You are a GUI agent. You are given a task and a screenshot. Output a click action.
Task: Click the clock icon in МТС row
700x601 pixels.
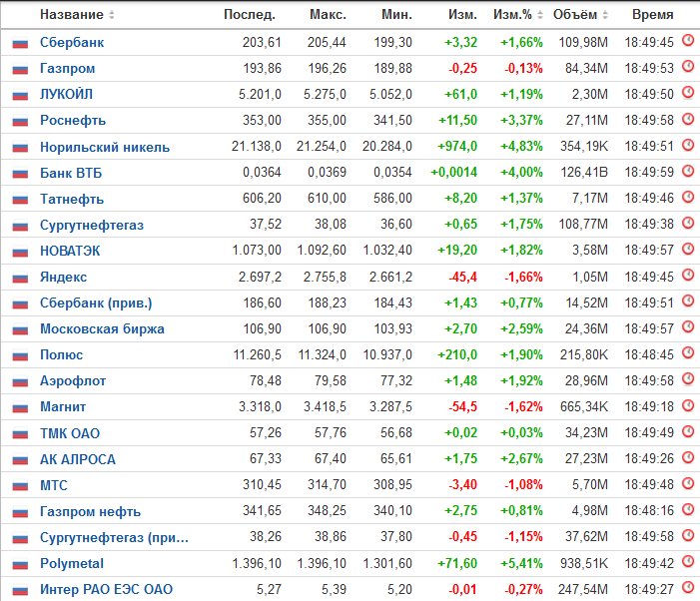[688, 483]
